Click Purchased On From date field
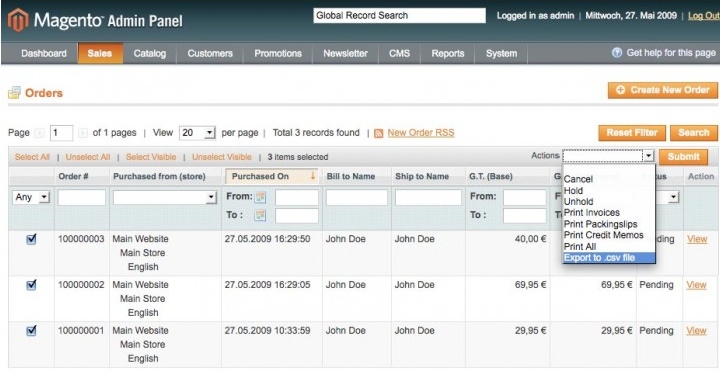Image resolution: width=720 pixels, height=371 pixels. [x=297, y=197]
